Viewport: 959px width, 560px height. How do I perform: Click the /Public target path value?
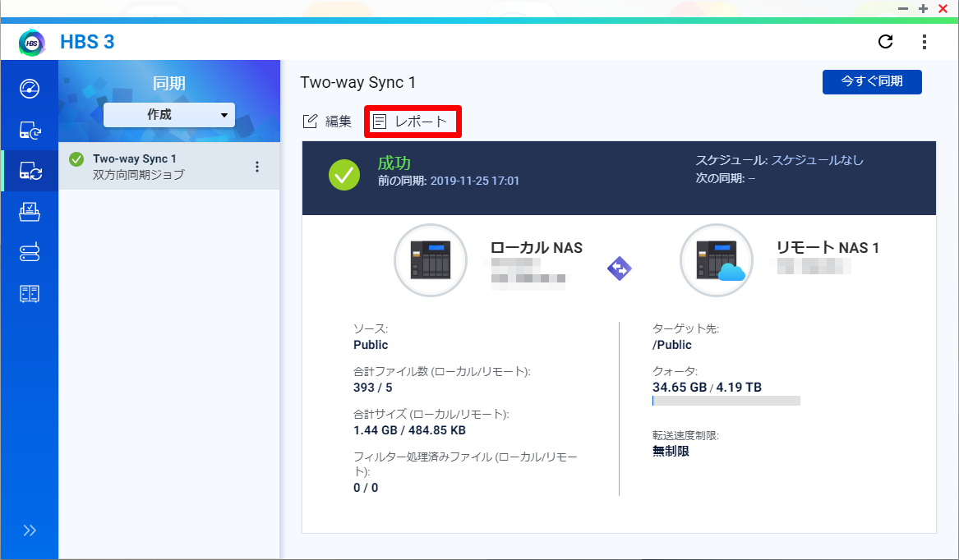click(x=672, y=345)
